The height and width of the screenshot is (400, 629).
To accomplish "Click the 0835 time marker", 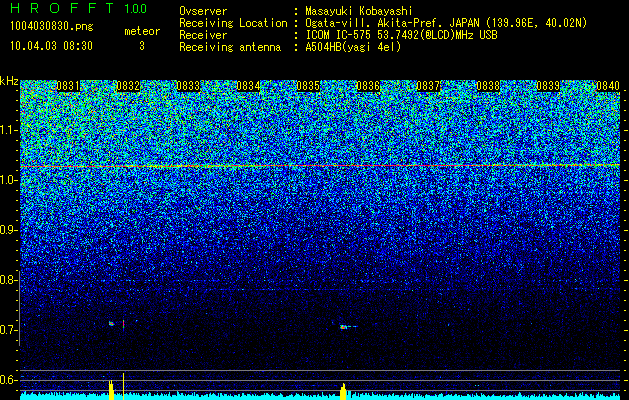I will pos(308,86).
